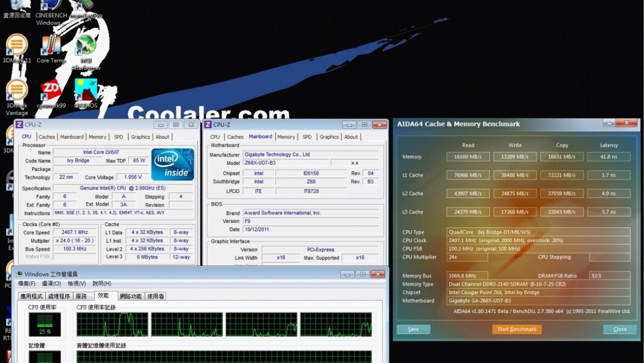This screenshot has height=363, width=644.
Task: Click title bar icon of CPU-Z Mainboard window
Action: pyautogui.click(x=207, y=125)
